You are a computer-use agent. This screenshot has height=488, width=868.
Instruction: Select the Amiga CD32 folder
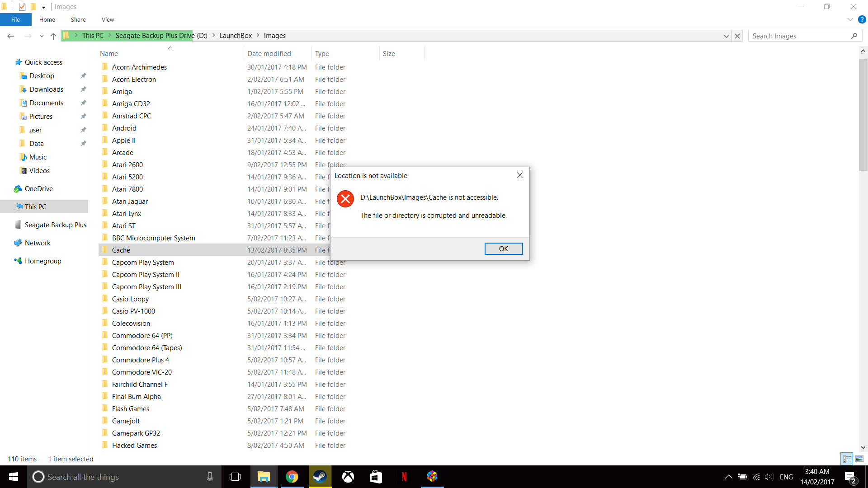[x=131, y=104]
